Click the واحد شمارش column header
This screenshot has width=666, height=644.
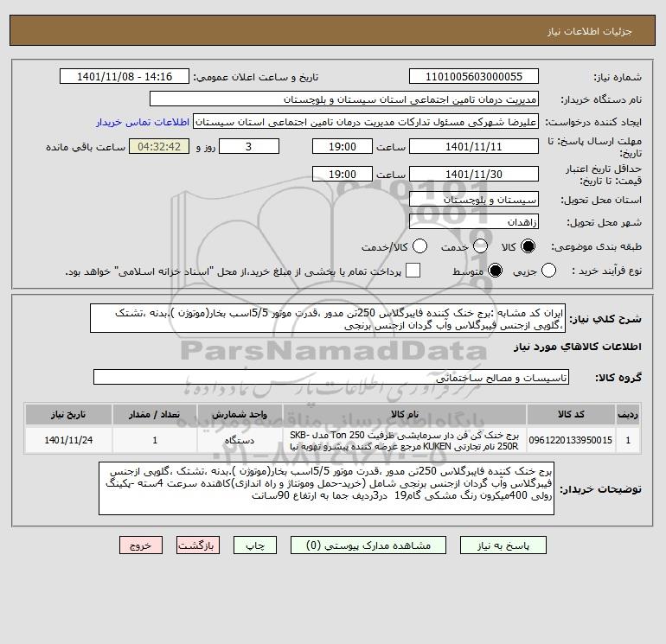click(x=240, y=414)
